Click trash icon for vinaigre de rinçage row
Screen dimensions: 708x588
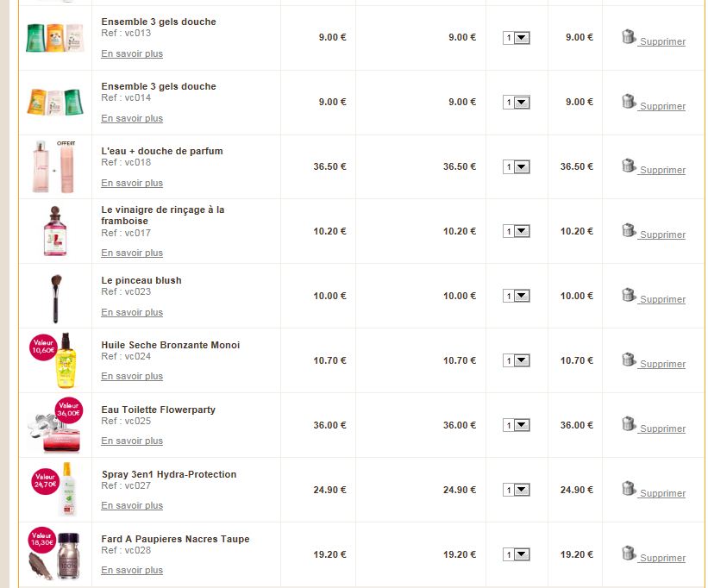coord(629,230)
